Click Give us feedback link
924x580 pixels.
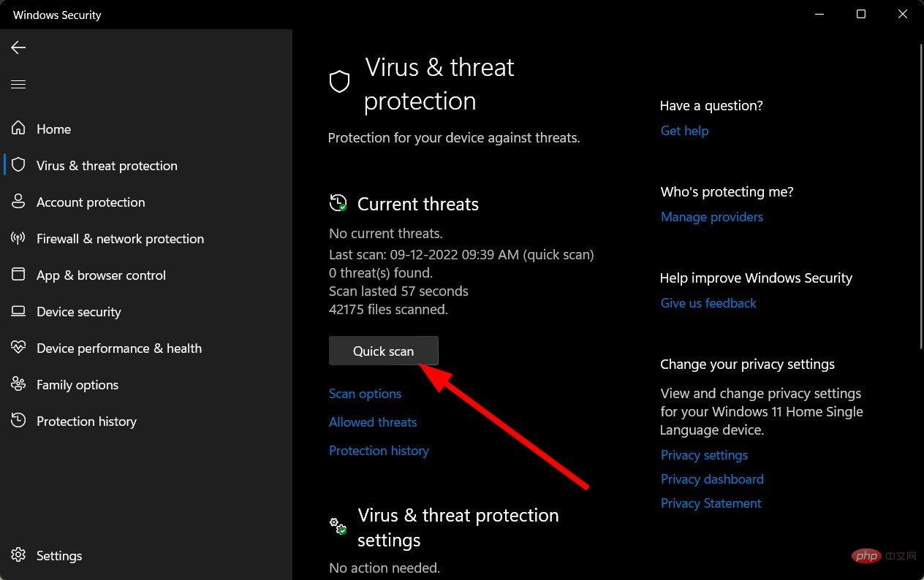[708, 303]
